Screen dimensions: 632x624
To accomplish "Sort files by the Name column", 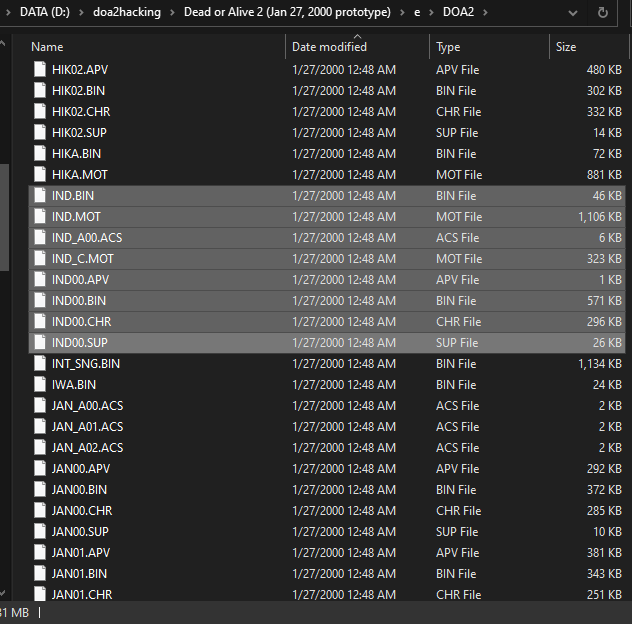I will (x=47, y=47).
